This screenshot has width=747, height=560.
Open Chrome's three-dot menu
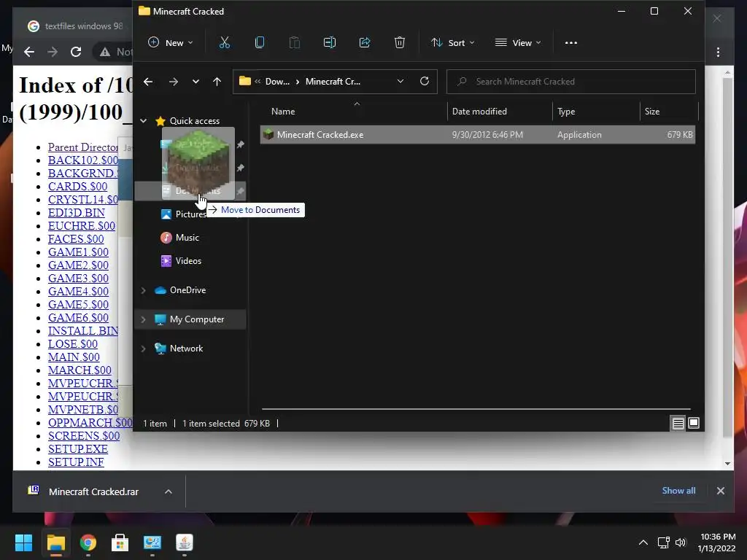point(718,52)
